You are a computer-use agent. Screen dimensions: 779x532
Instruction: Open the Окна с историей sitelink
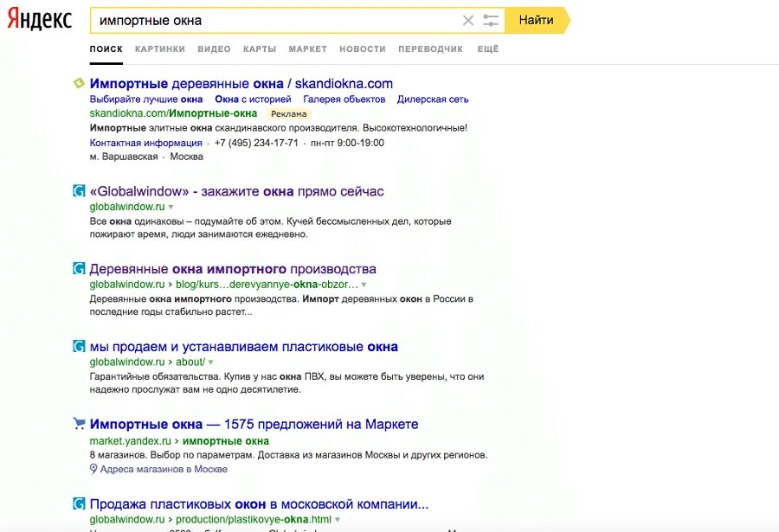pyautogui.click(x=253, y=99)
